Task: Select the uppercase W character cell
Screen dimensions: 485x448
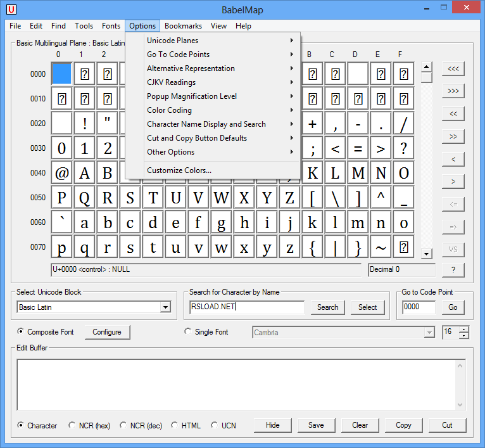Action: click(x=221, y=198)
